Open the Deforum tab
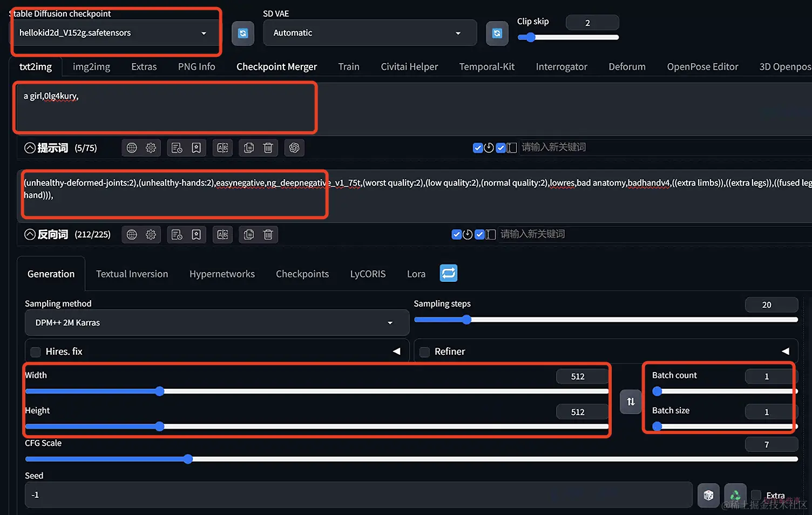The width and height of the screenshot is (812, 515). (627, 67)
